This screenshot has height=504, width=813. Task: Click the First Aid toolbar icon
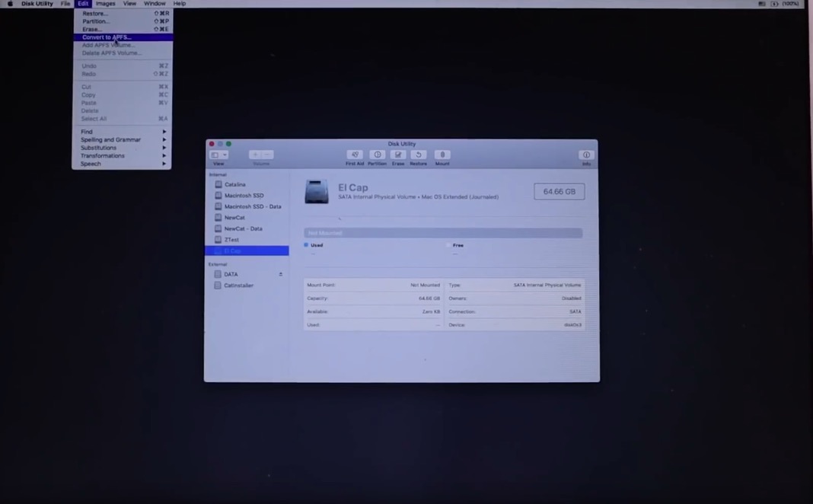coord(355,155)
